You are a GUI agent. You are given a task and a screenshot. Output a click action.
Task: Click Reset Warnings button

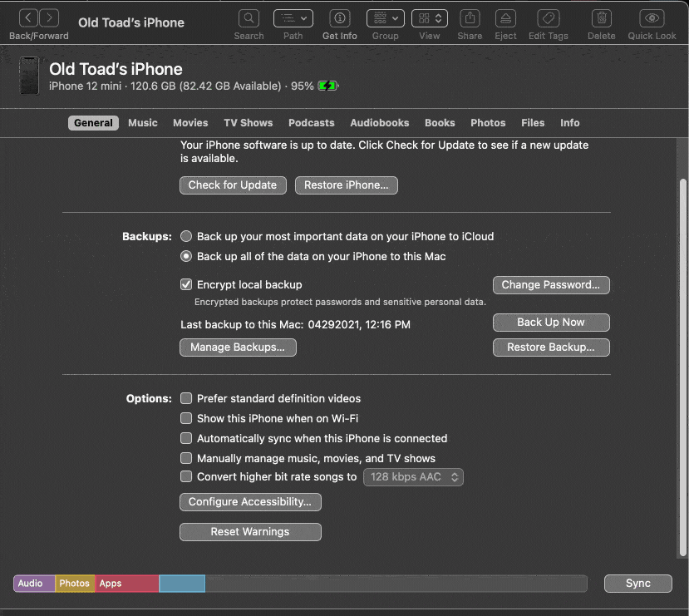(250, 532)
